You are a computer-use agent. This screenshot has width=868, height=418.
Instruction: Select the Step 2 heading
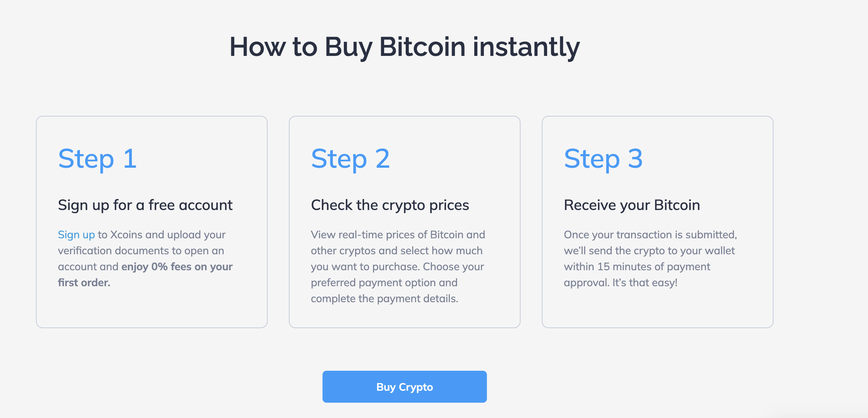(x=350, y=159)
